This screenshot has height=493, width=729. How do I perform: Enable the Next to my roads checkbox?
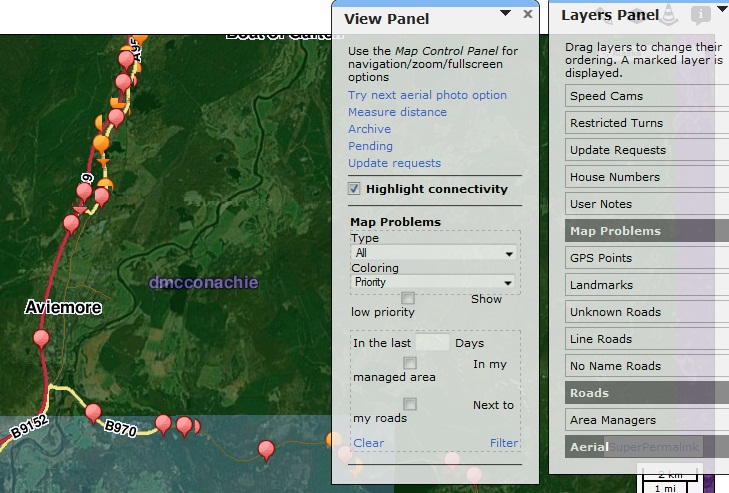coord(410,403)
